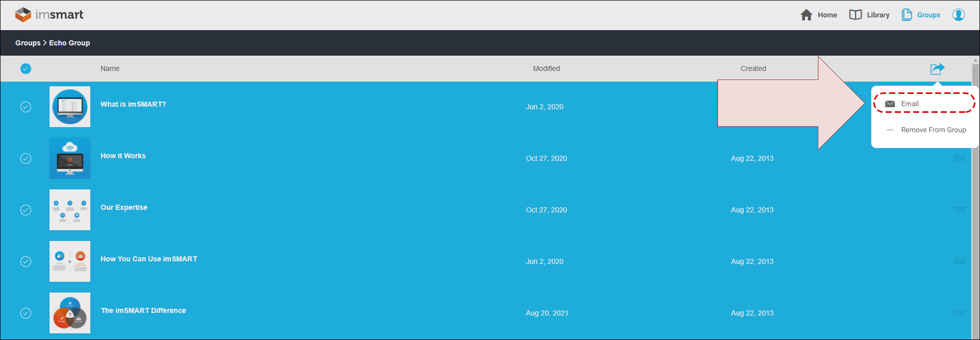Click the How it Works title
Screen dimensions: 980x340
pos(123,156)
